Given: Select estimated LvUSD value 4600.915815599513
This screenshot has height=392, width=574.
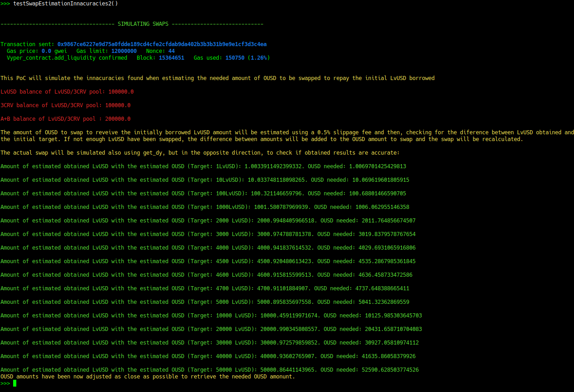Looking at the screenshot, I should coord(284,275).
